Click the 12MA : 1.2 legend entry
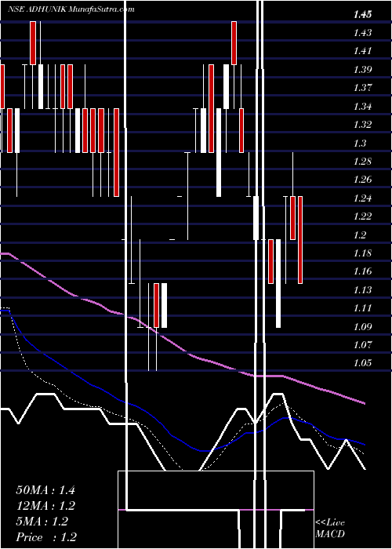This screenshot has width=392, height=549. pos(45,506)
